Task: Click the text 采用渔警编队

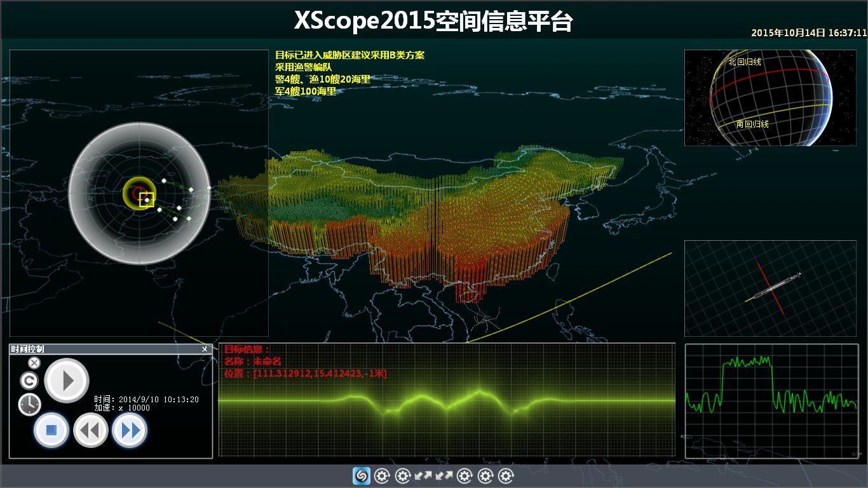Action: click(x=304, y=67)
